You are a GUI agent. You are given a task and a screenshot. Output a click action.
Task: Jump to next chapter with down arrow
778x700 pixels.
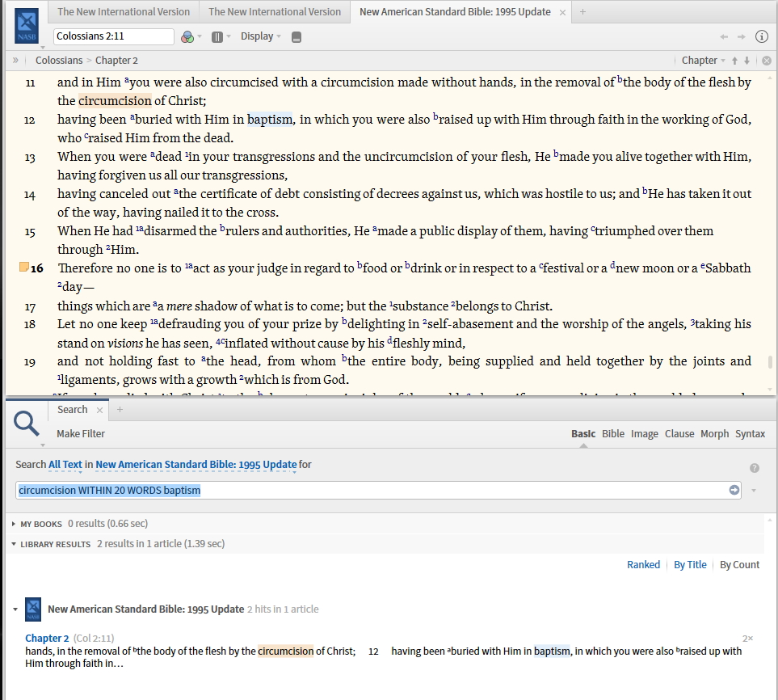(x=746, y=61)
